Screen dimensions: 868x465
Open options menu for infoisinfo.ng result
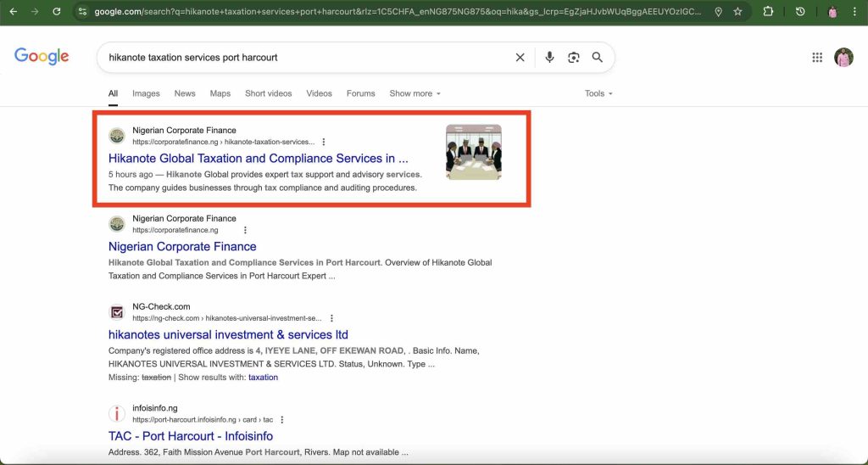tap(281, 419)
